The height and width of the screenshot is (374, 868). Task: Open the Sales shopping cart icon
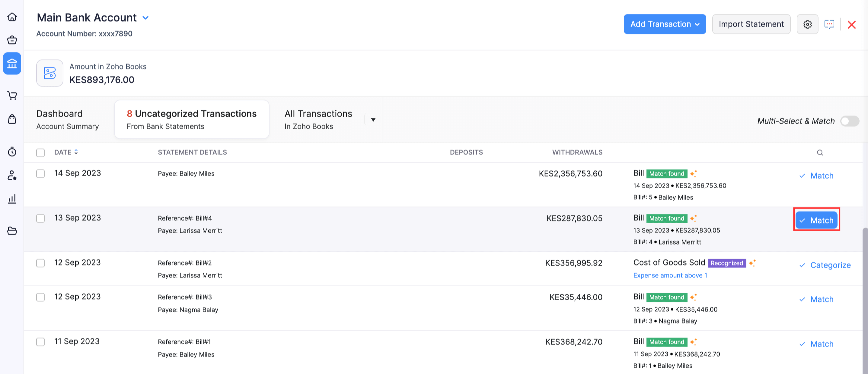[x=12, y=95]
